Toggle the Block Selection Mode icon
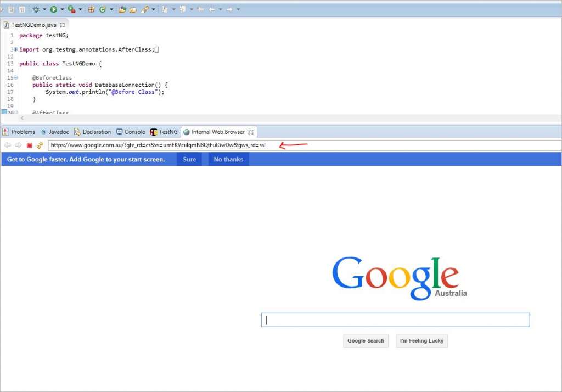The image size is (562, 392). (11, 9)
